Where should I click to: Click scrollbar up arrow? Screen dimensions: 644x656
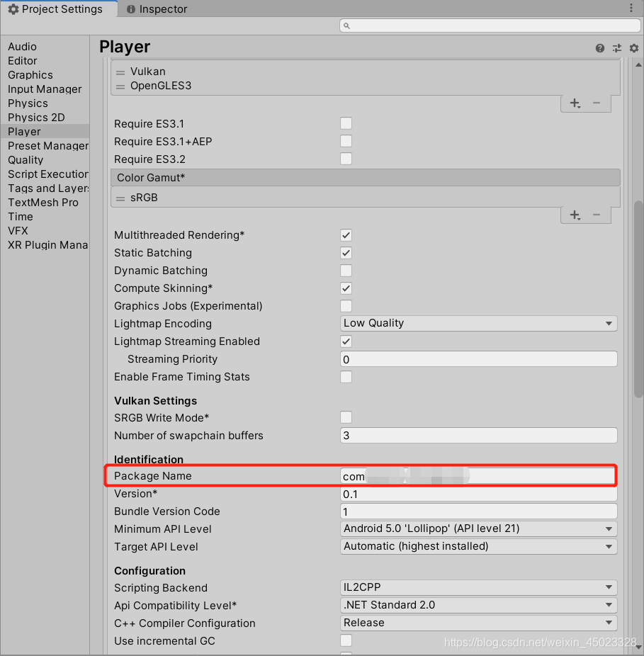point(638,65)
